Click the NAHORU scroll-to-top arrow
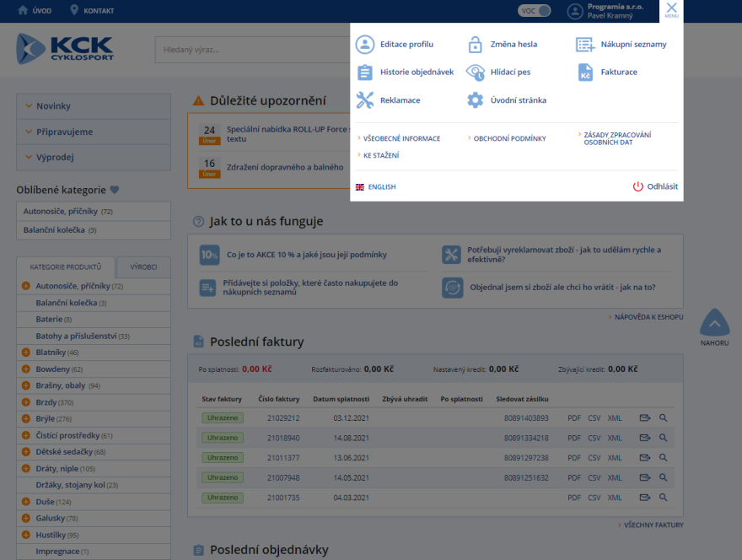The height and width of the screenshot is (560, 742). pyautogui.click(x=714, y=323)
